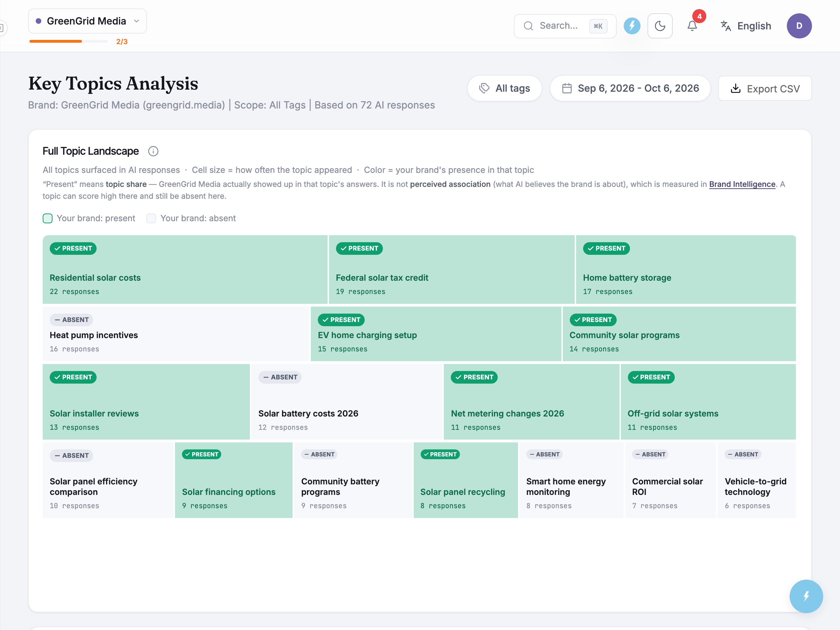Toggle the Your brand: present checkbox
The height and width of the screenshot is (630, 840).
(48, 218)
